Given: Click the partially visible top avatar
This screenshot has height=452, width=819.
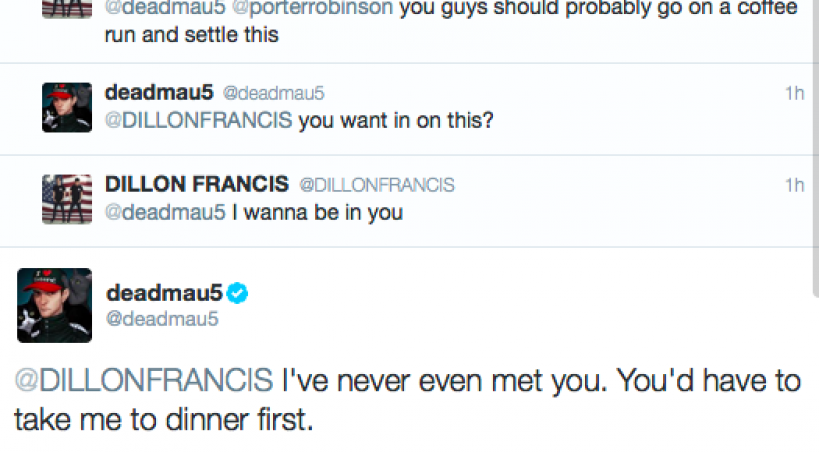Looking at the screenshot, I should (x=67, y=8).
